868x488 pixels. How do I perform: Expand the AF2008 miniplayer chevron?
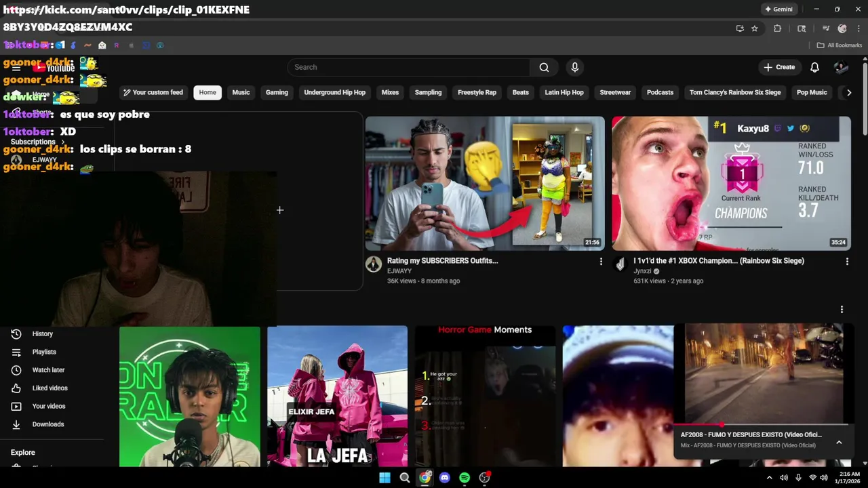[839, 443]
